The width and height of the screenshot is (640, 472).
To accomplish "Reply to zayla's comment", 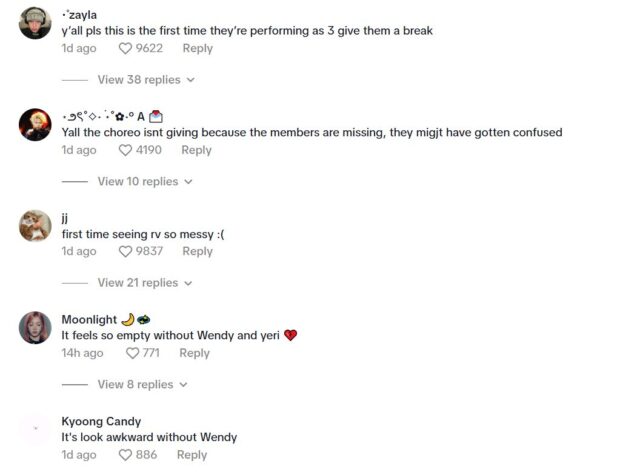I will click(197, 48).
